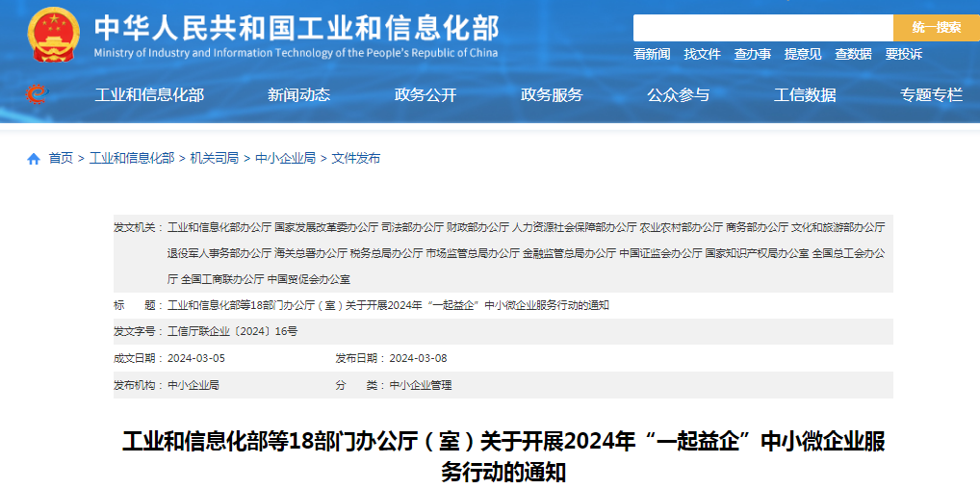Open the 工业和信息化部 navigation menu

click(149, 94)
